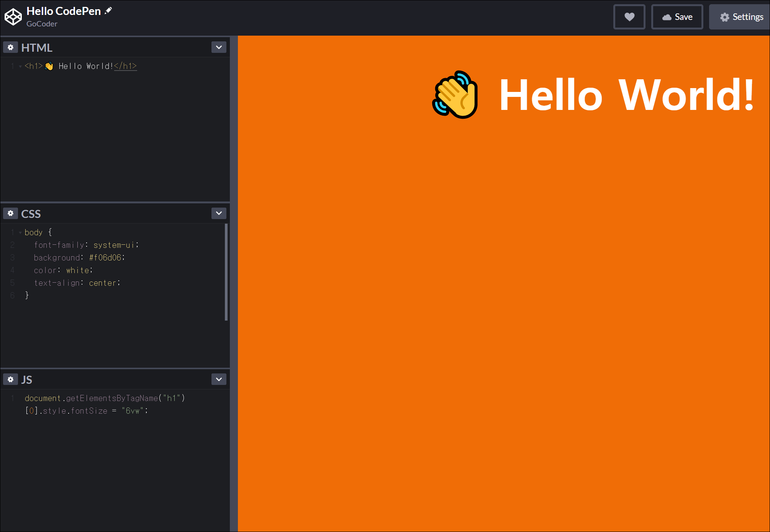Click the cloud icon in Save button

click(667, 17)
